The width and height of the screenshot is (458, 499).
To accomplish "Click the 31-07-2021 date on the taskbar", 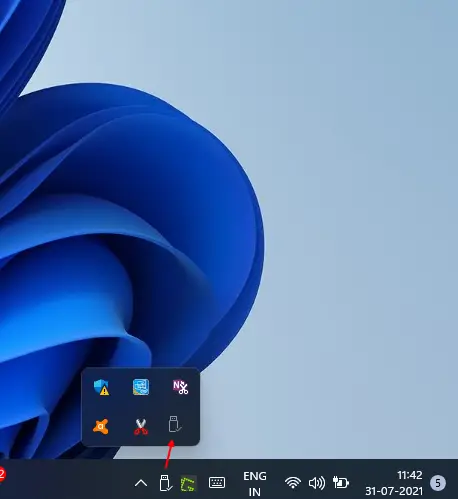I will click(x=394, y=491).
